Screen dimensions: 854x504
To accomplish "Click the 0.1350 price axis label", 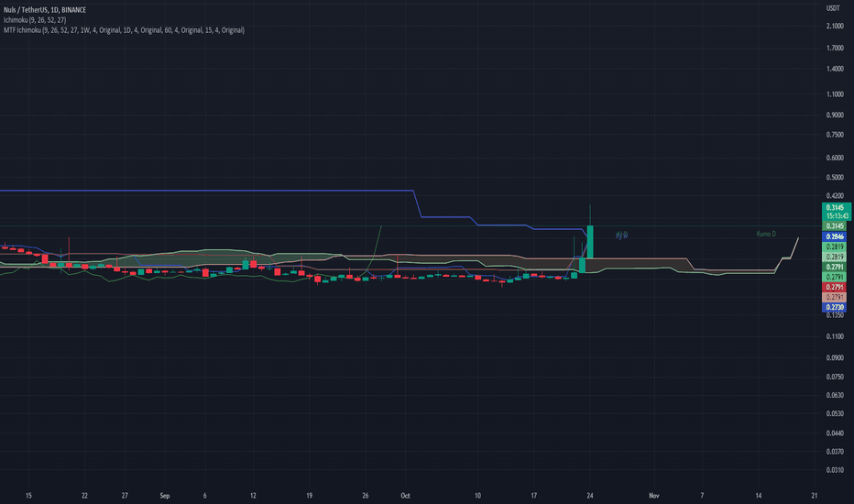I will click(x=835, y=315).
